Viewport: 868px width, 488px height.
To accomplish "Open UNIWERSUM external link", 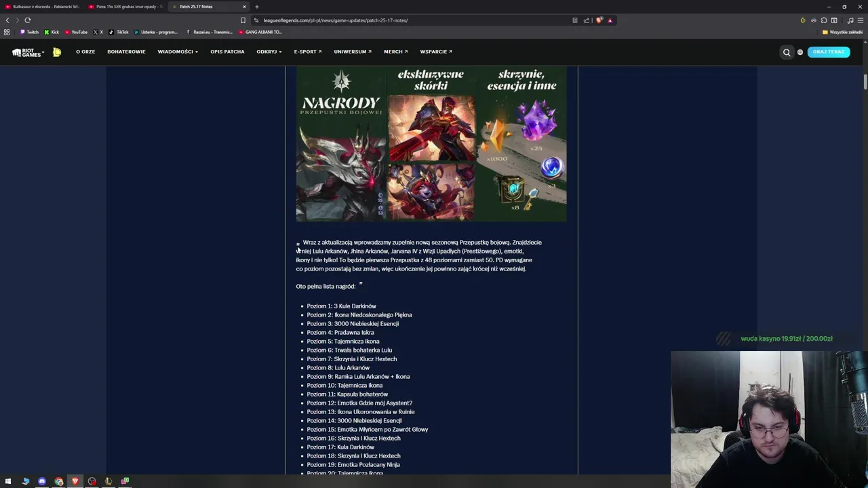I will pos(353,52).
